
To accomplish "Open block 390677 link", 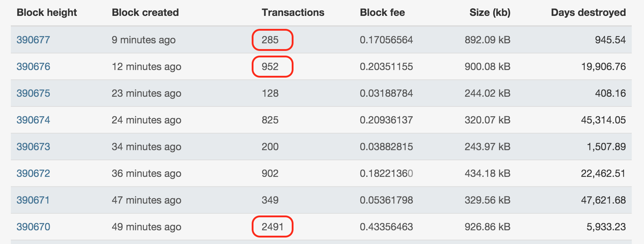I will point(33,40).
